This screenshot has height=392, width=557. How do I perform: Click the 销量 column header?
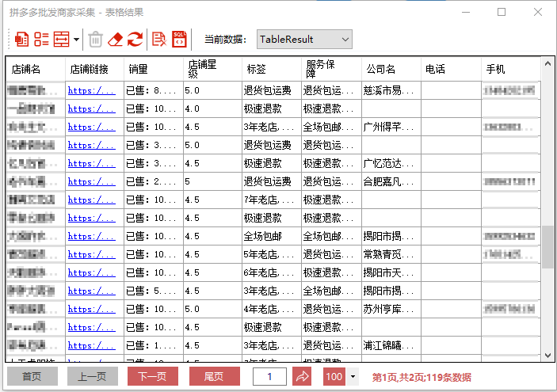click(x=152, y=70)
